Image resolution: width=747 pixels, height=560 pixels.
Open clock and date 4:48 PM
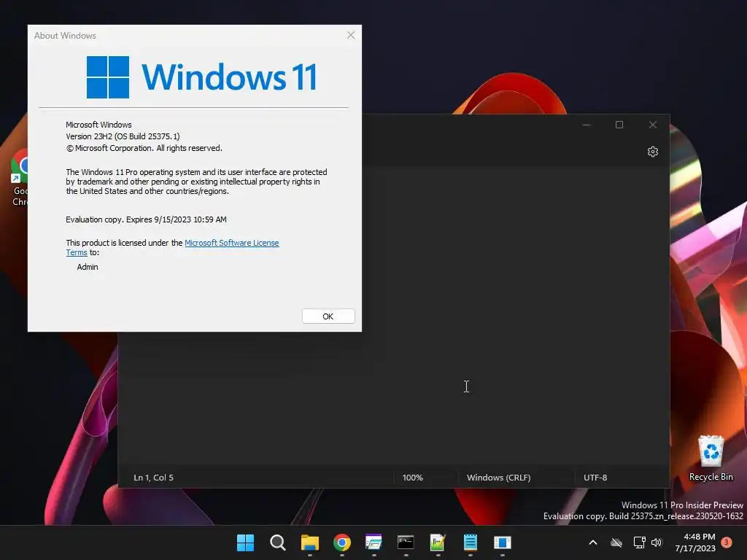pyautogui.click(x=695, y=542)
